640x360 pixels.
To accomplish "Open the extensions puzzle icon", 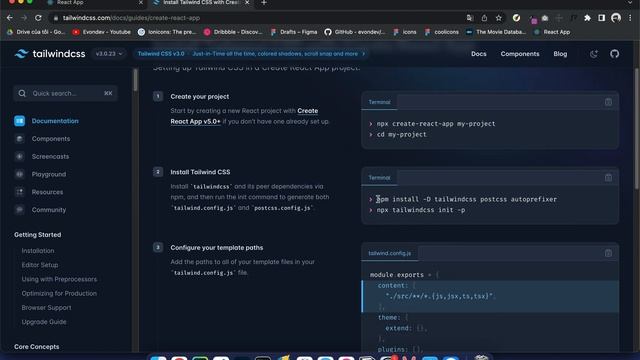I will (x=587, y=18).
